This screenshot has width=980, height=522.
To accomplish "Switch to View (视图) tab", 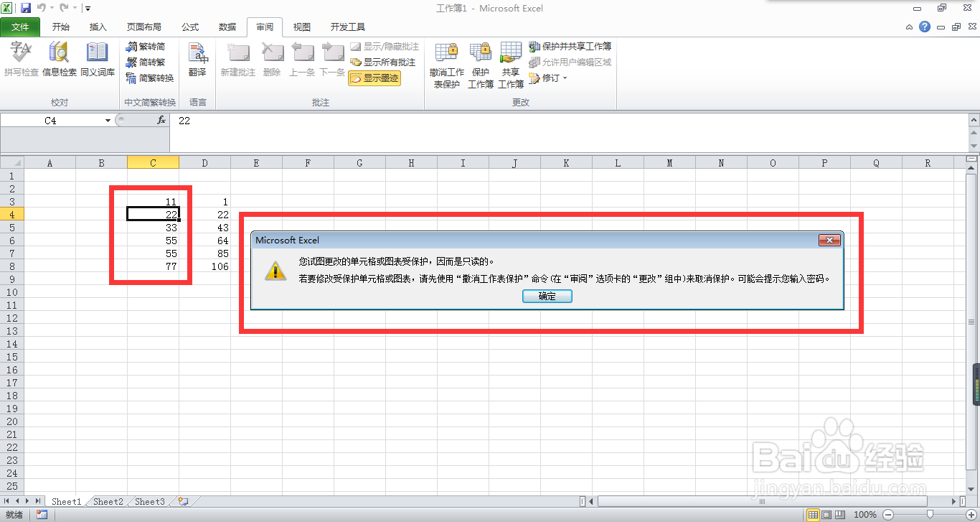I will tap(302, 27).
